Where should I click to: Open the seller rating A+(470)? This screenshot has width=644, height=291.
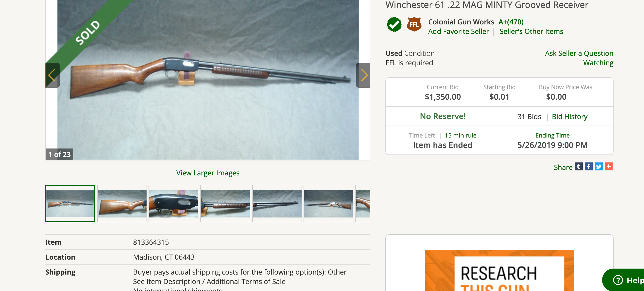coord(511,22)
